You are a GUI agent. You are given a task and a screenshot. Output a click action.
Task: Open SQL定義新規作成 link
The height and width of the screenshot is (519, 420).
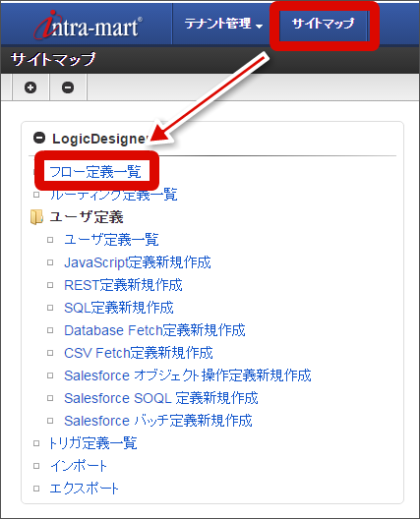click(119, 308)
